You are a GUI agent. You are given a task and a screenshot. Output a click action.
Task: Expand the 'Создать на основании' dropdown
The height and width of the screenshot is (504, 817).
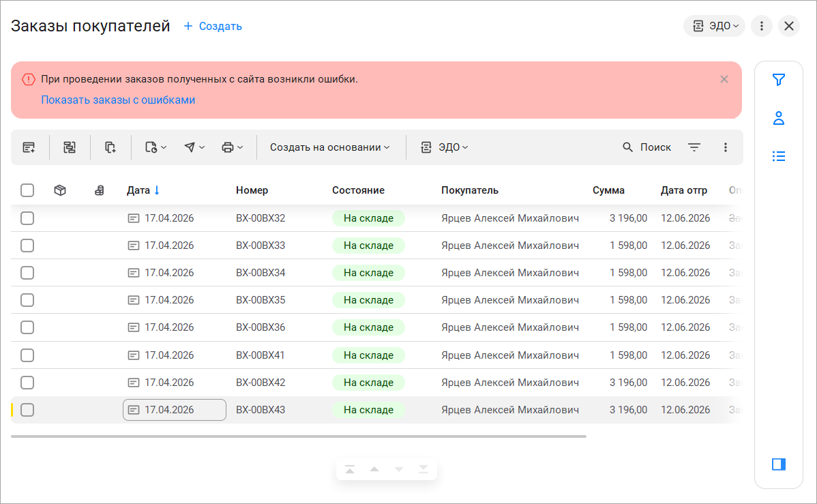click(x=330, y=147)
